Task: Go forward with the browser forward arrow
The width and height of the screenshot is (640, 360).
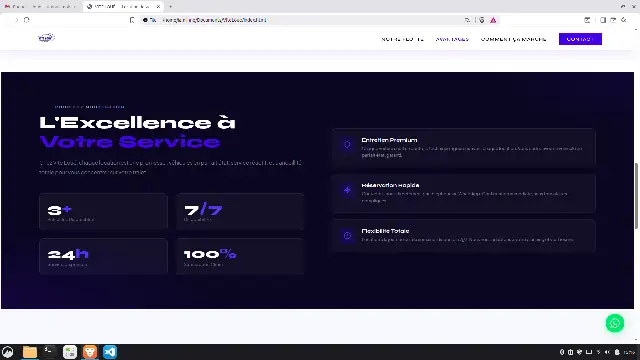Action: (x=16, y=20)
